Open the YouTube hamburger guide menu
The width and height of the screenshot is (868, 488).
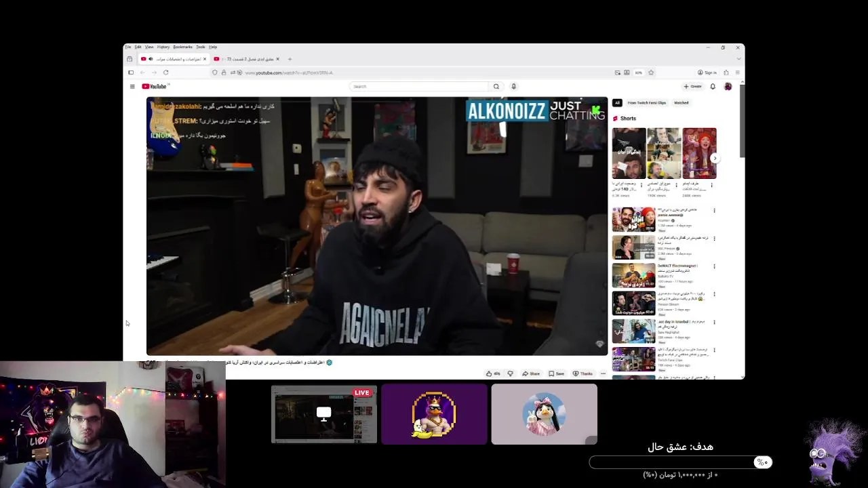point(132,87)
